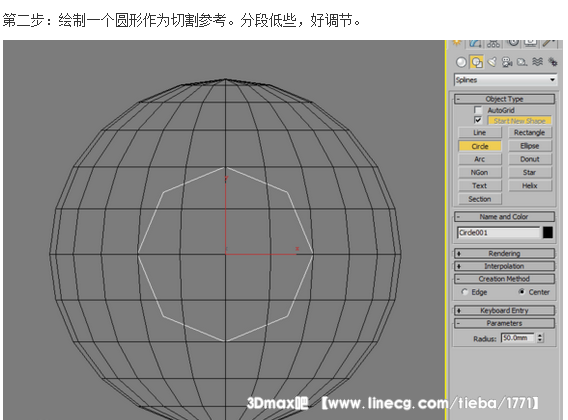Click the highlighted Circle button
This screenshot has height=420, width=568.
480,146
